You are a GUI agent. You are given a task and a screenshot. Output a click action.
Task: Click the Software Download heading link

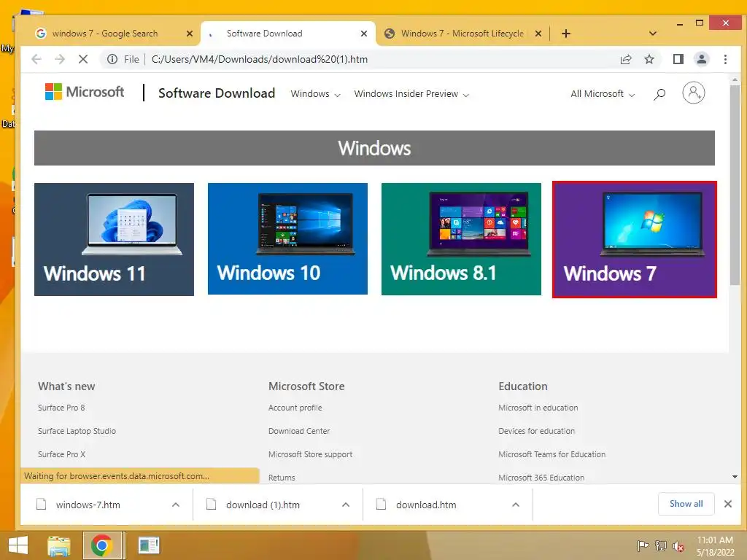pyautogui.click(x=217, y=93)
